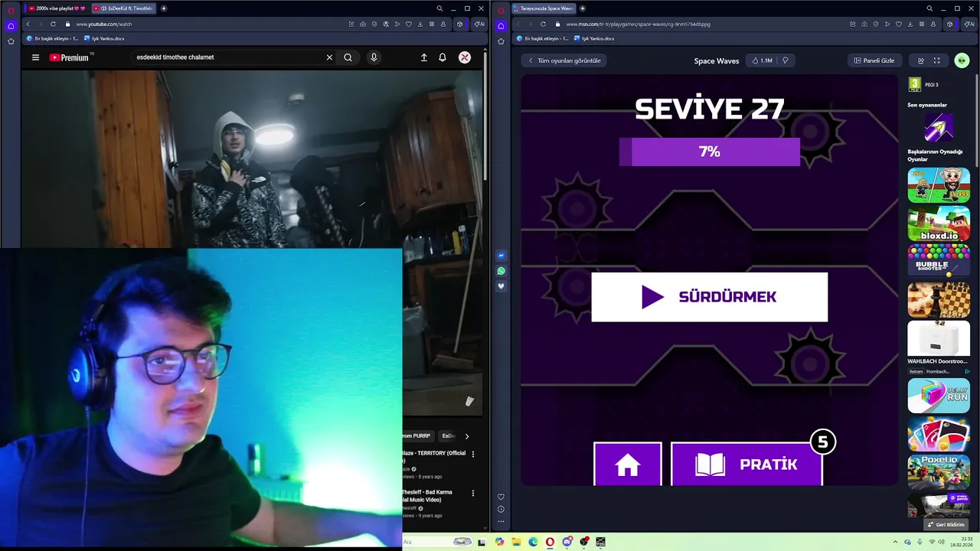The height and width of the screenshot is (551, 980).
Task: Click the Windows taskbar 'Ara' search box
Action: pyautogui.click(x=438, y=542)
